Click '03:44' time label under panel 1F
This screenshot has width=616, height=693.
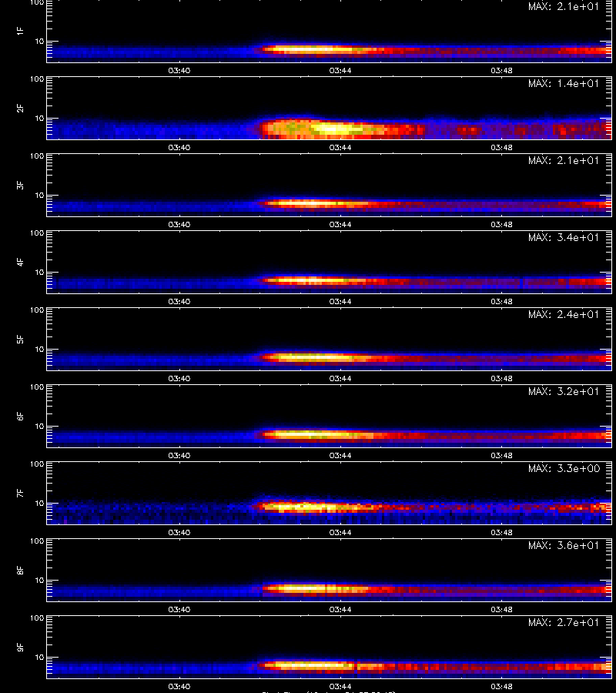pyautogui.click(x=340, y=70)
